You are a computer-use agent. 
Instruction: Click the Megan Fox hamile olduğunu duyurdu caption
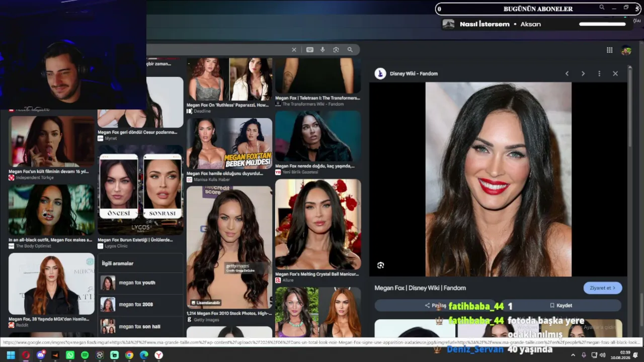pyautogui.click(x=225, y=173)
